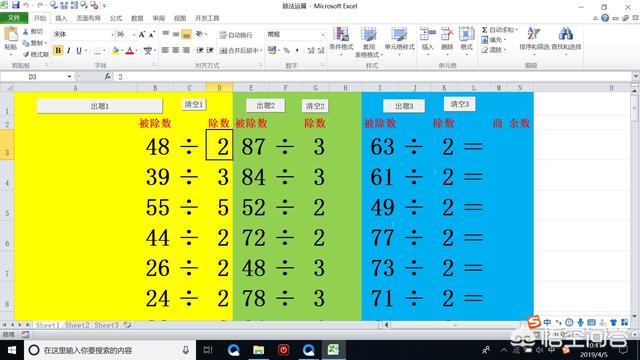
Task: Toggle bottom vertical alignment (highlighted)
Action: click(x=186, y=34)
